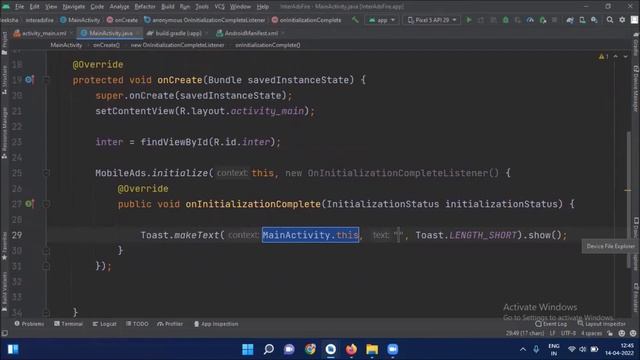640x360 pixels.
Task: Open the SDK Manager toolbar icon
Action: (x=594, y=20)
